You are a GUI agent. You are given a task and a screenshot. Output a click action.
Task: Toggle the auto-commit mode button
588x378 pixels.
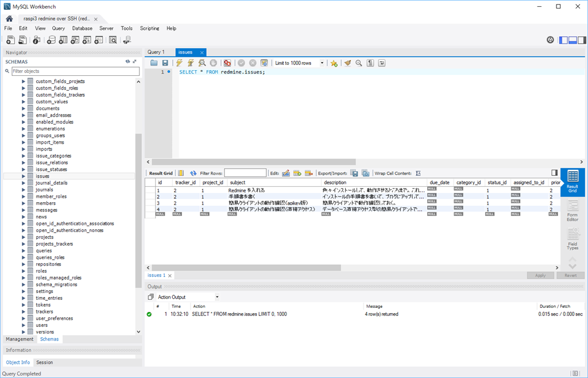(x=264, y=63)
